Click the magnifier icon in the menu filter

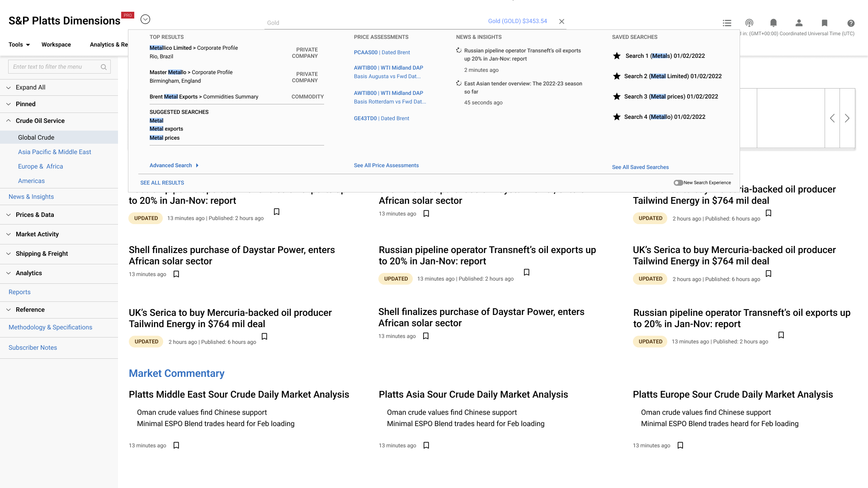pyautogui.click(x=104, y=67)
